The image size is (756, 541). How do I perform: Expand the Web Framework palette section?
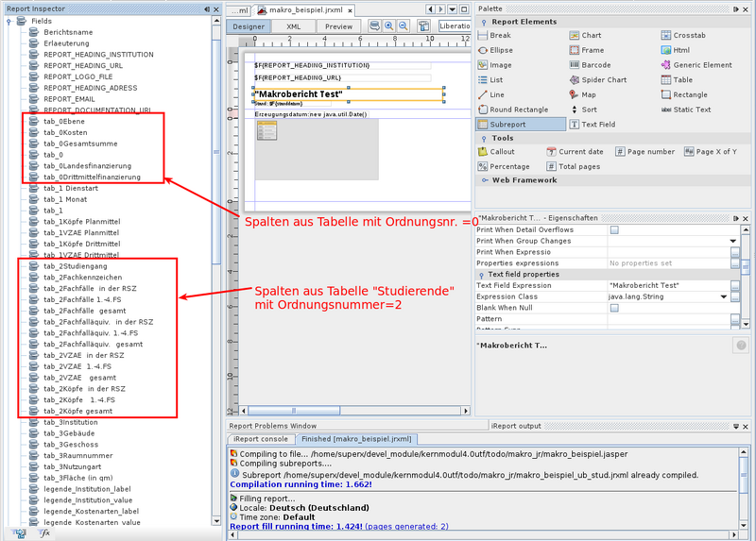point(485,180)
